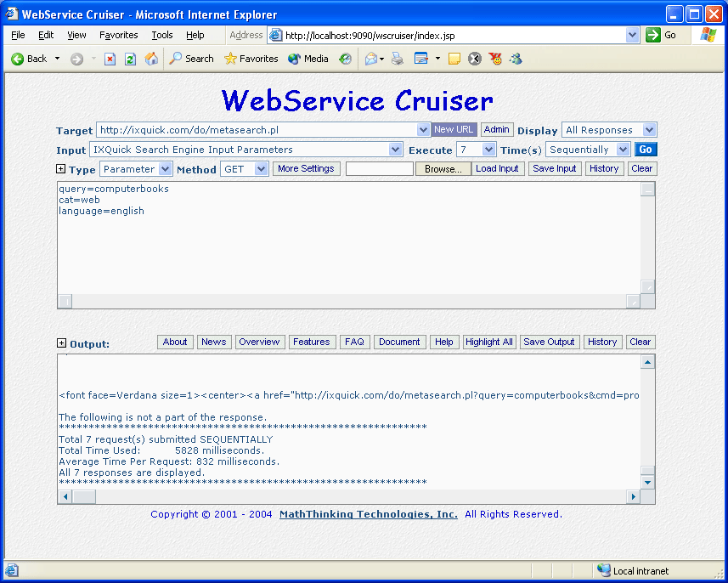The height and width of the screenshot is (583, 728).
Task: Click the browser Back button
Action: pyautogui.click(x=29, y=59)
